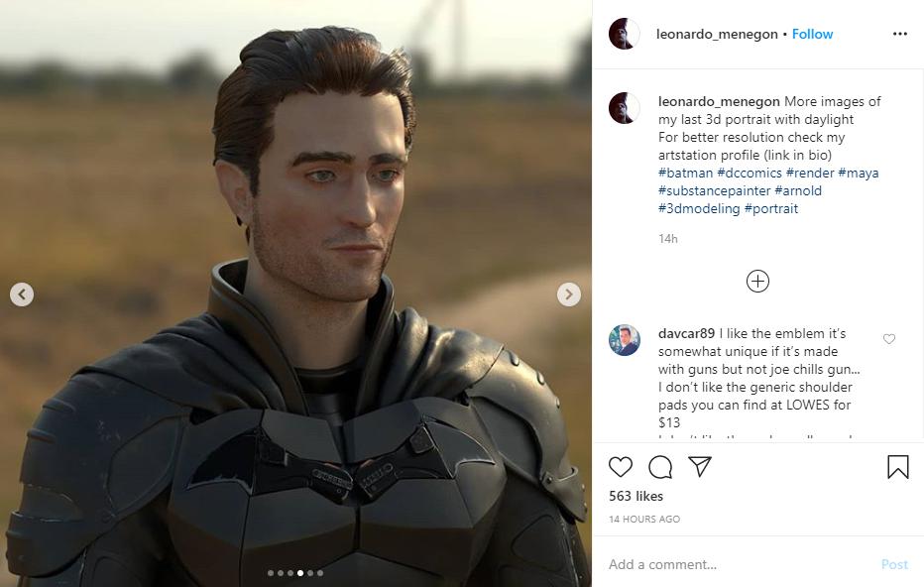Image resolution: width=924 pixels, height=587 pixels.
Task: Open the comment bubble icon
Action: click(x=660, y=467)
